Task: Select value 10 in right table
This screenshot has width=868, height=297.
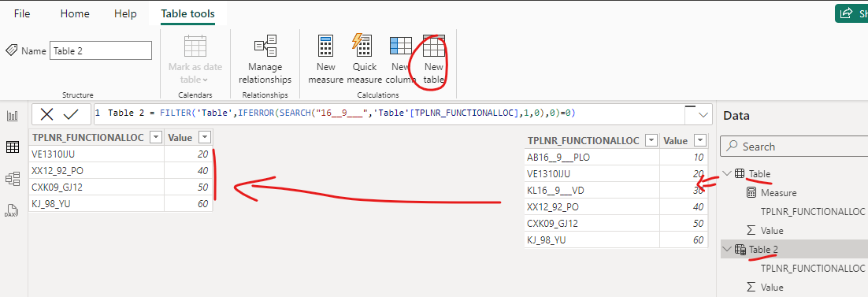Action: tap(684, 158)
